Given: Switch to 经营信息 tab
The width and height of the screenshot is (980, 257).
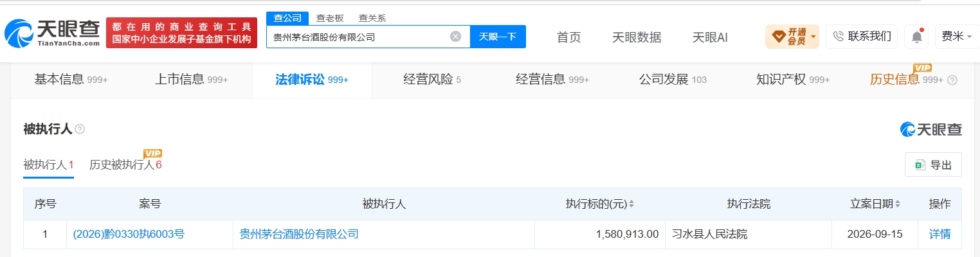Looking at the screenshot, I should [x=552, y=80].
